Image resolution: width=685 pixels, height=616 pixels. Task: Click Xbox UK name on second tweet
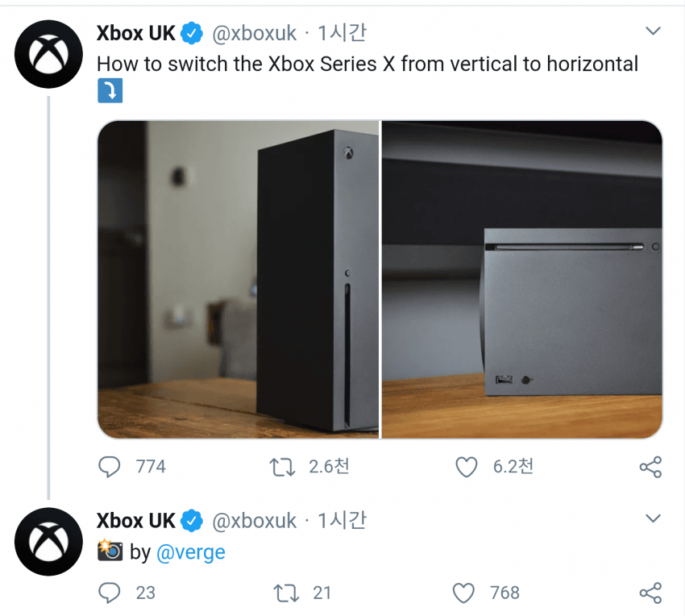point(135,521)
